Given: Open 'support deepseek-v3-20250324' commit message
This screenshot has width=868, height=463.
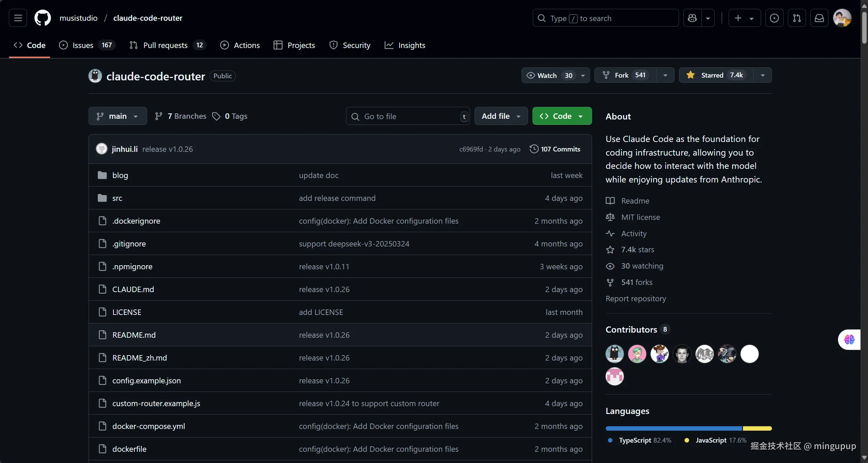Looking at the screenshot, I should (x=354, y=243).
